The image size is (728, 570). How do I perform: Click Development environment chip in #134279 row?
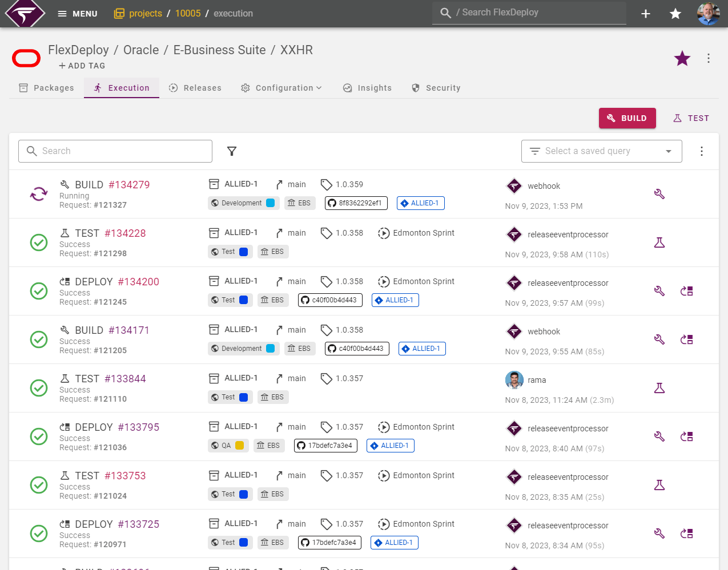(243, 203)
